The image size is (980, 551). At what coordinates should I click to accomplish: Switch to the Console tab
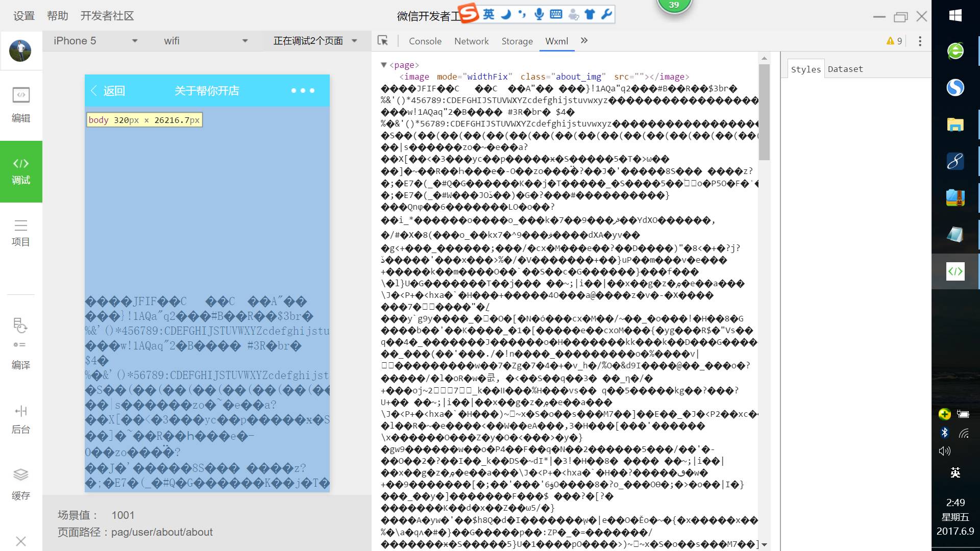(x=425, y=41)
